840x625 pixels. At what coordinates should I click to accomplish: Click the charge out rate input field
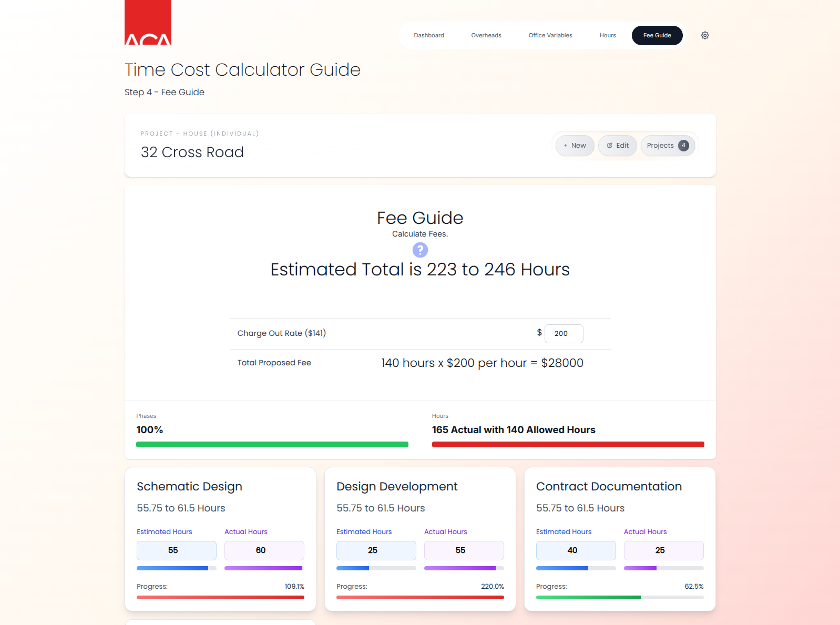564,334
